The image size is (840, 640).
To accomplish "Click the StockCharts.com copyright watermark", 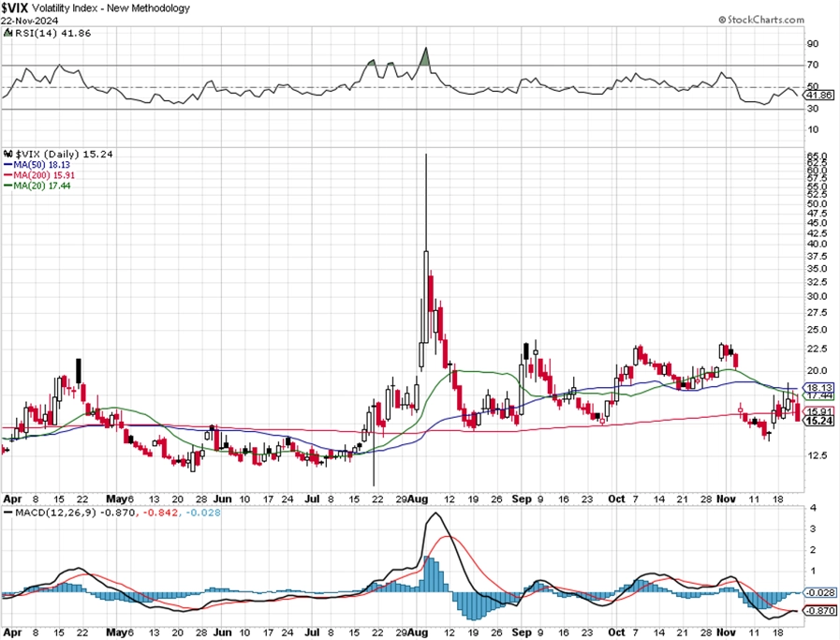I will click(x=761, y=20).
